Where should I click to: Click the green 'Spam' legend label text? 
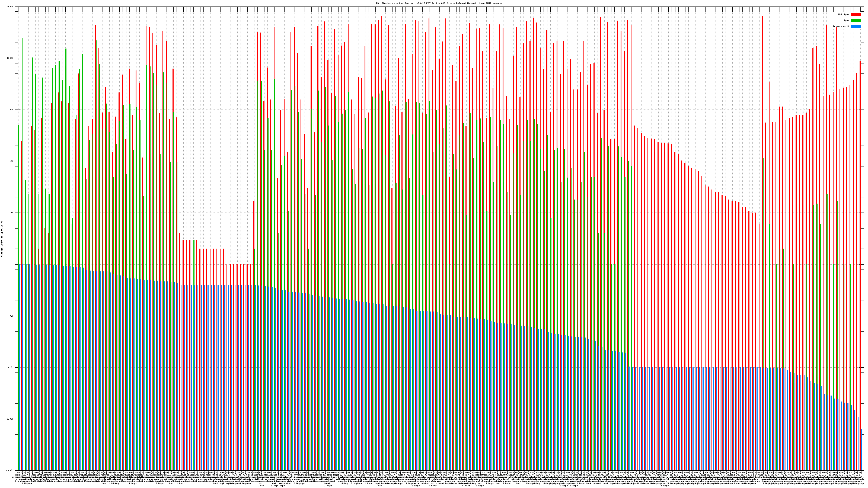(846, 21)
